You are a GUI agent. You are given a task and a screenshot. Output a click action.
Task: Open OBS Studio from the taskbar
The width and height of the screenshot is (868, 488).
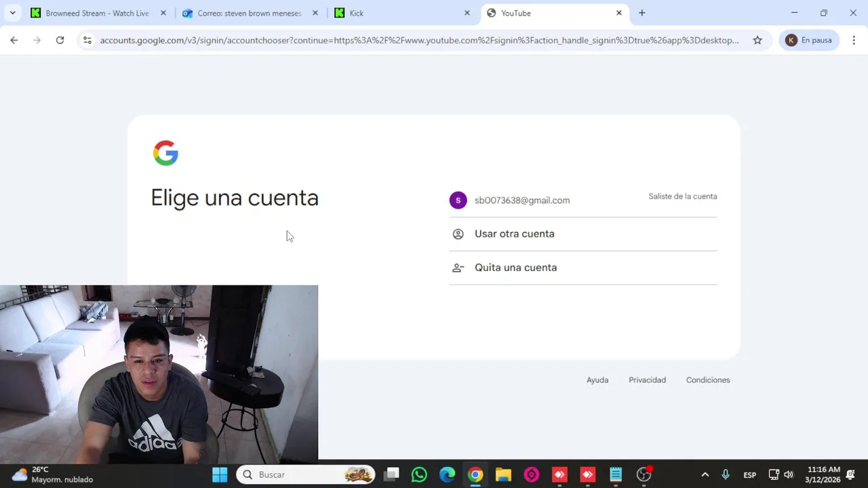(644, 474)
